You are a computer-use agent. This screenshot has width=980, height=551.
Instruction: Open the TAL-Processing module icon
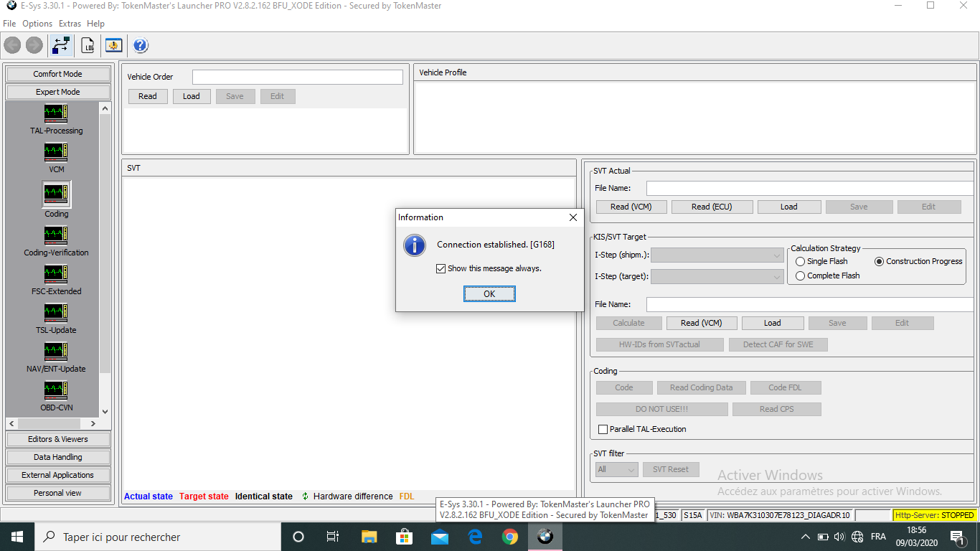pos(56,113)
